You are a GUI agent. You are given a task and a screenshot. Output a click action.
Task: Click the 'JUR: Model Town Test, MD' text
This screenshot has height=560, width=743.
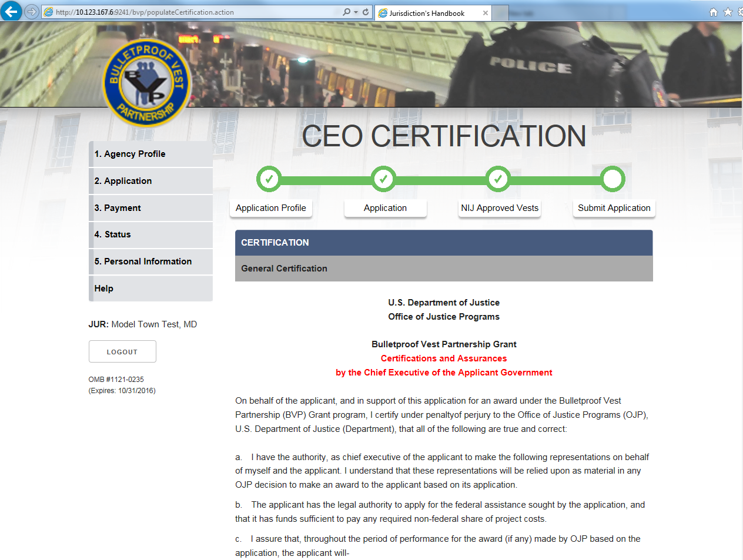click(x=143, y=324)
